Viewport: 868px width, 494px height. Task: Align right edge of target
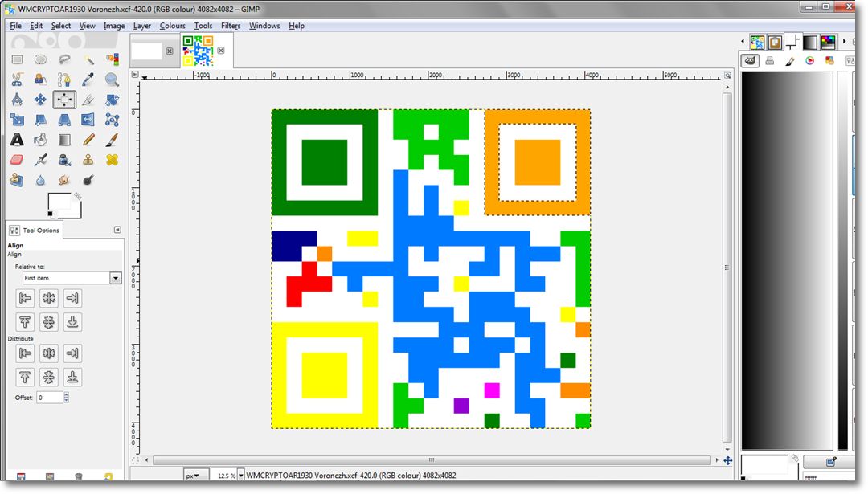point(72,298)
